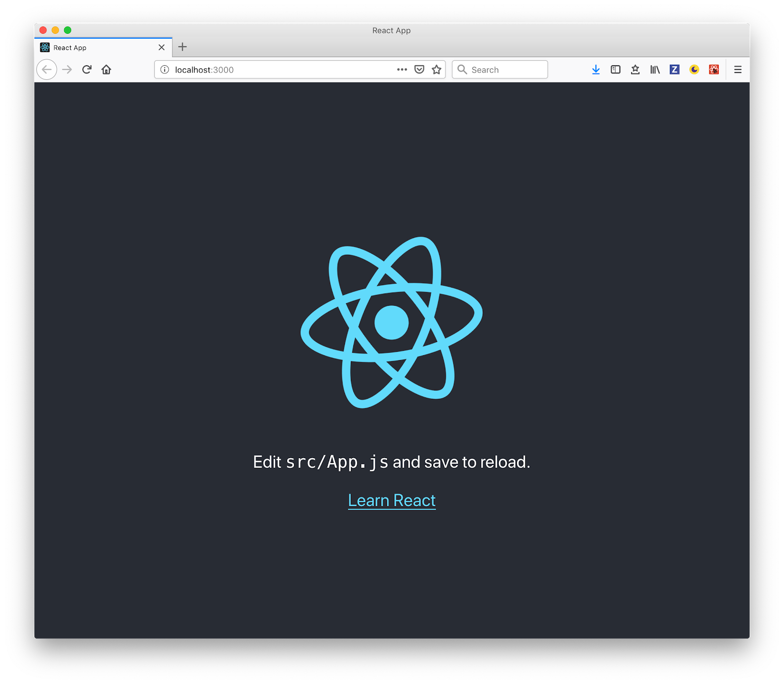
Task: Show site information for localhost
Action: (x=165, y=70)
